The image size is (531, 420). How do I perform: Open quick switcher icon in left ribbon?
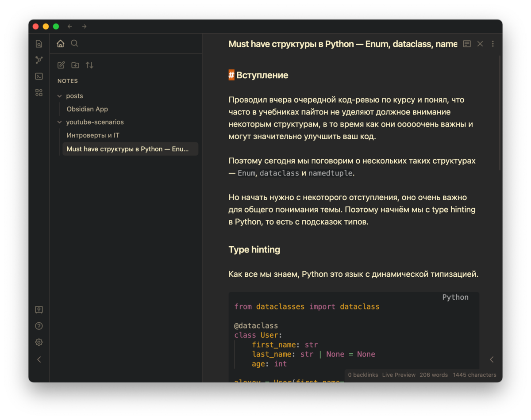coord(39,44)
